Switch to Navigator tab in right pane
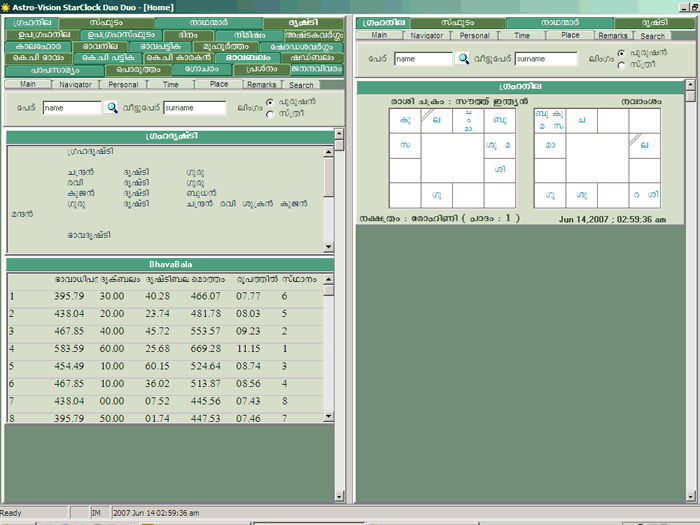This screenshot has width=700, height=525. point(427,35)
